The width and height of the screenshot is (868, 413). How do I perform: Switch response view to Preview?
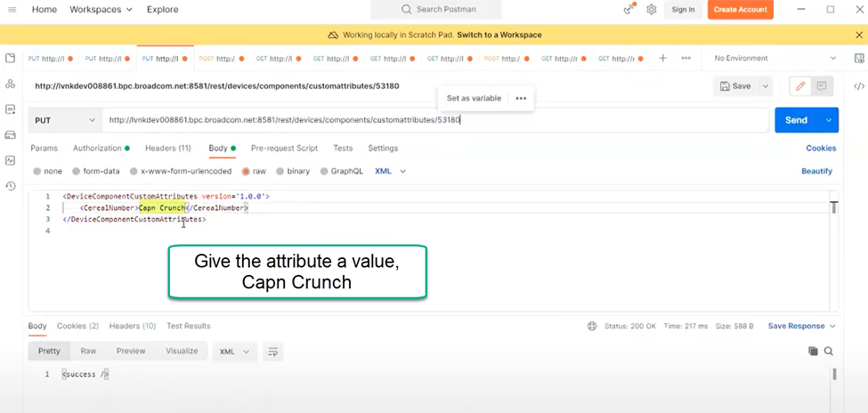[131, 351]
